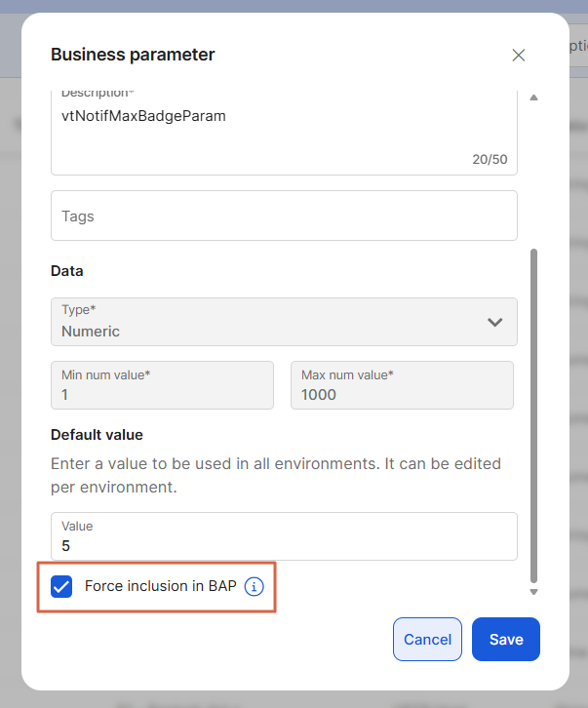The width and height of the screenshot is (588, 708).
Task: Click into the Tags input field
Action: point(283,216)
